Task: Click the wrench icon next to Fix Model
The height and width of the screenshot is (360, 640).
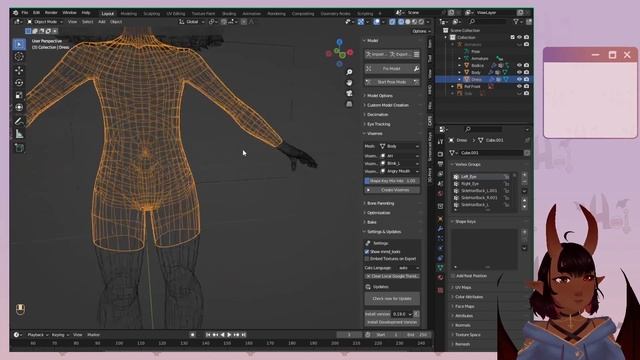Action: [416, 69]
